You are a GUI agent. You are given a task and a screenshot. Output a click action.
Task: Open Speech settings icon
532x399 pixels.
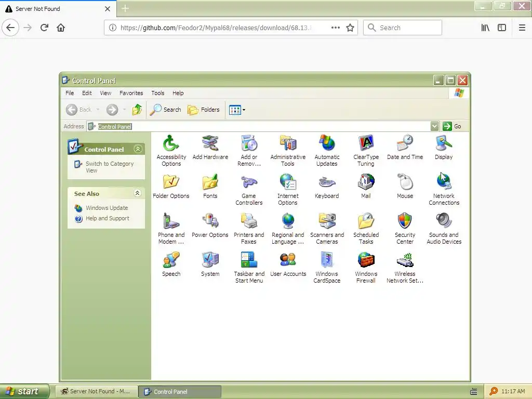tap(171, 264)
